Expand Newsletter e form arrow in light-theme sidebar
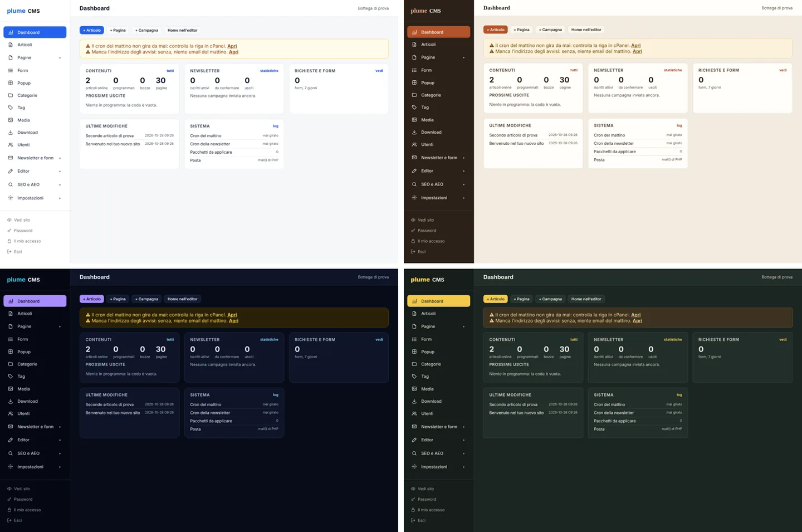 pyautogui.click(x=60, y=158)
